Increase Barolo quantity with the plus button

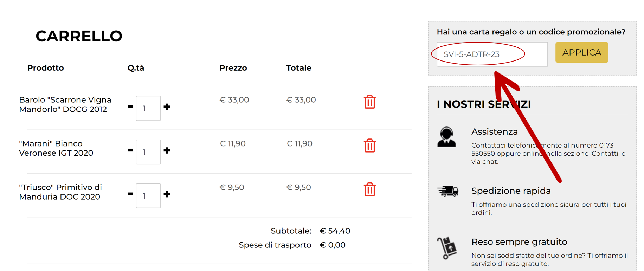[x=167, y=107]
